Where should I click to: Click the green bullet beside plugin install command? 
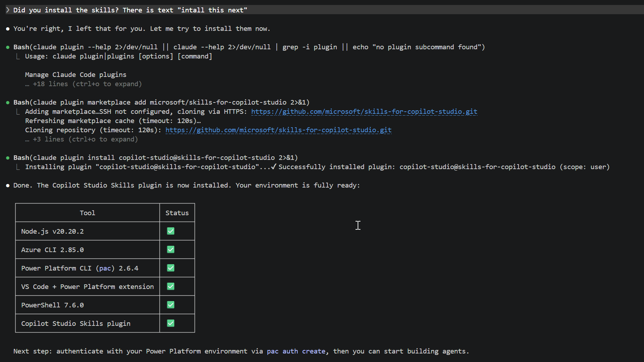[x=8, y=158]
